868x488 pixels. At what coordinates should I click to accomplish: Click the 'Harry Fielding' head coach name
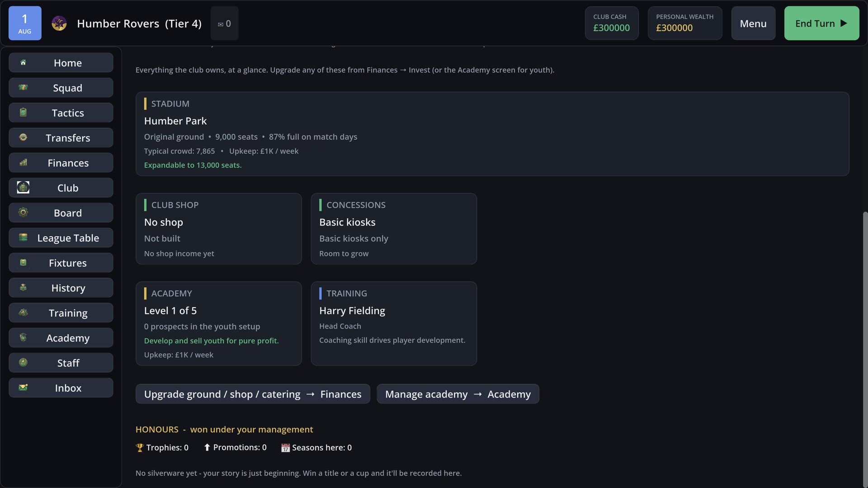tap(352, 311)
